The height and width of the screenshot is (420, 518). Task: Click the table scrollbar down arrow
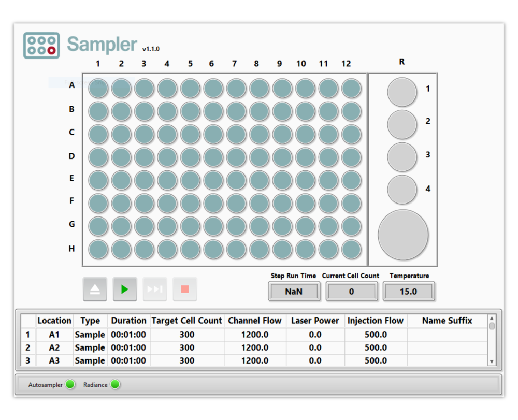491,361
